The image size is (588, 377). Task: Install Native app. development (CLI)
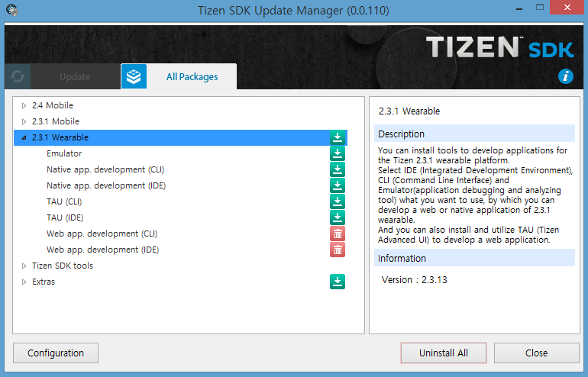tap(337, 169)
